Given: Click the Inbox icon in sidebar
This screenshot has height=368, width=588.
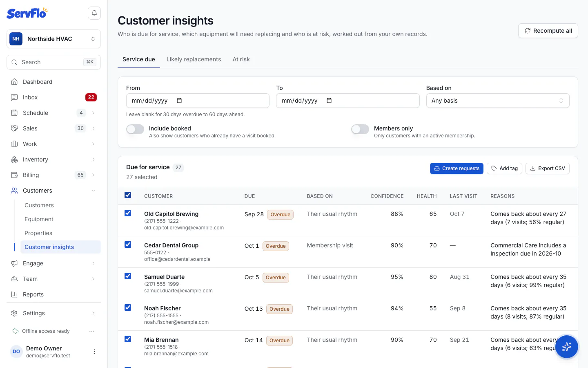Looking at the screenshot, I should coord(14,97).
